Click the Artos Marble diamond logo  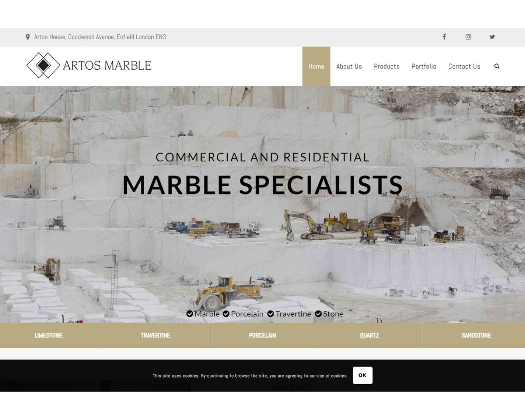(x=43, y=65)
